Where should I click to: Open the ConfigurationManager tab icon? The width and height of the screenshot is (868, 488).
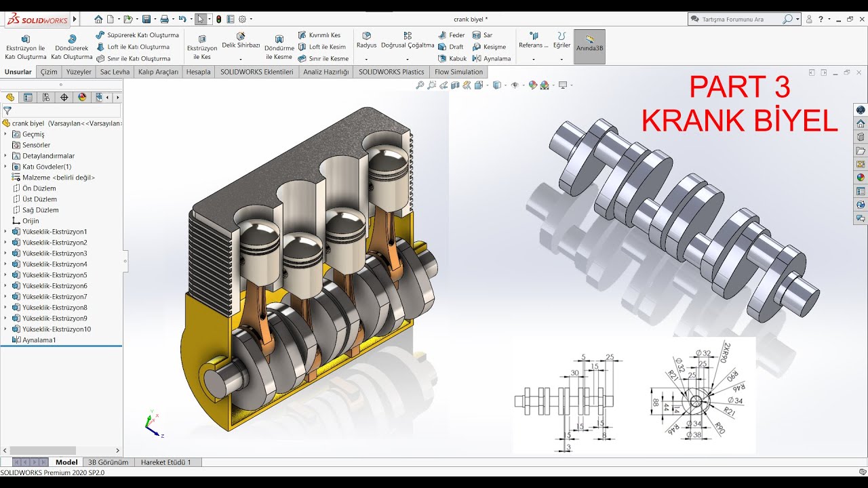point(46,97)
